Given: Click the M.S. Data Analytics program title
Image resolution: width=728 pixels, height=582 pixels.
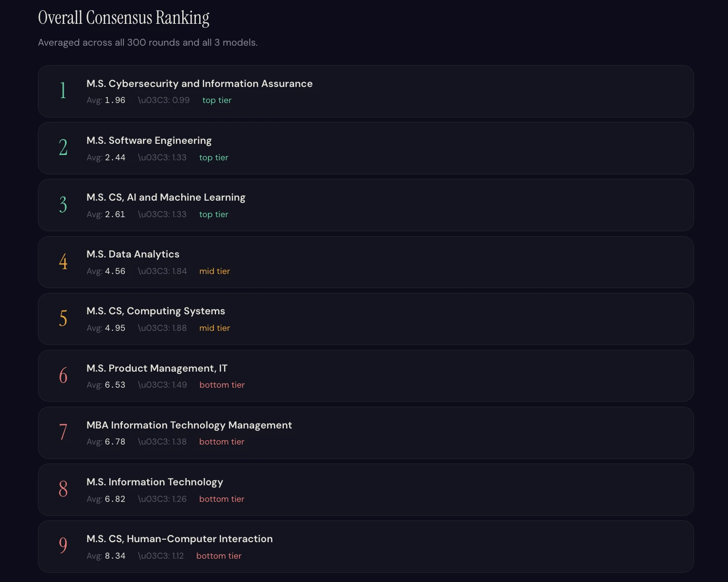Looking at the screenshot, I should tap(133, 254).
